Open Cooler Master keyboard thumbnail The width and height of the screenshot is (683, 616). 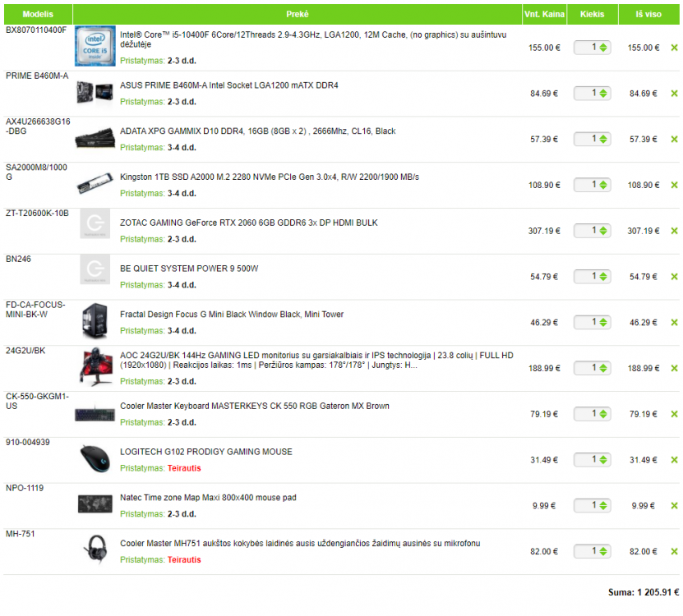95,414
